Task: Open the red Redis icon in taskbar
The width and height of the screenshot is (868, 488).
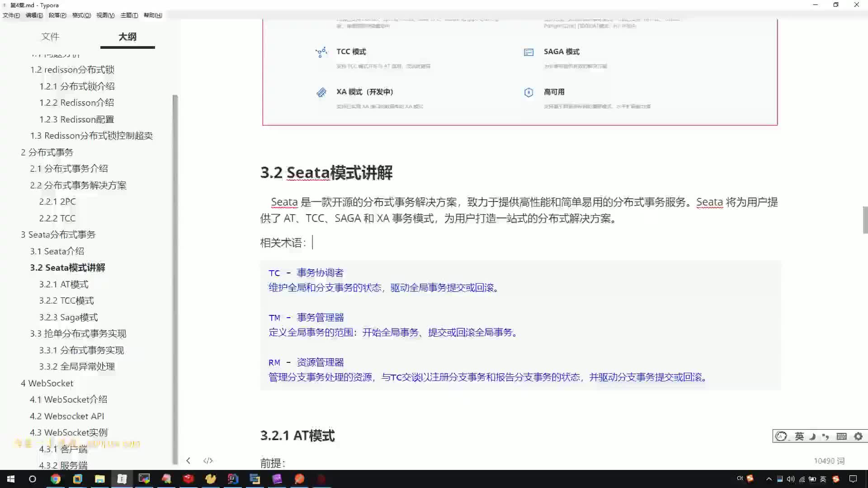Action: point(189,479)
